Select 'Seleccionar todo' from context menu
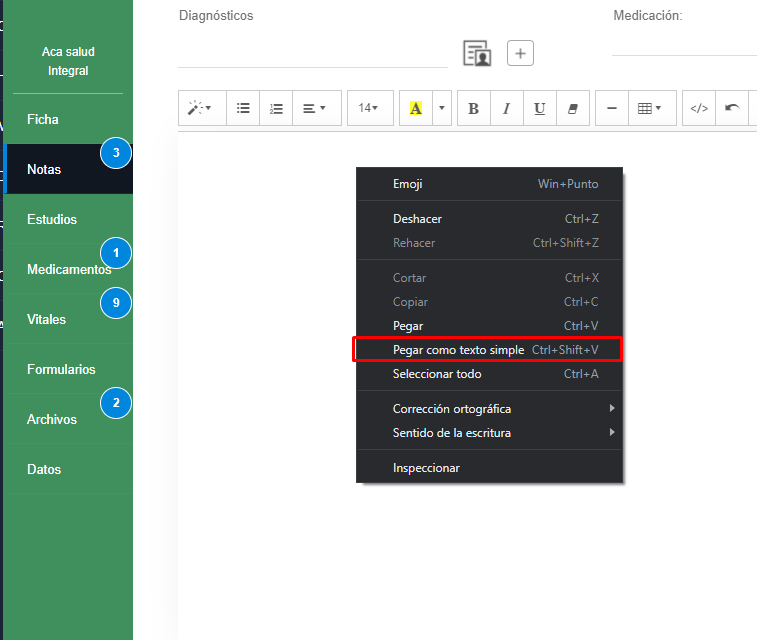 click(437, 374)
